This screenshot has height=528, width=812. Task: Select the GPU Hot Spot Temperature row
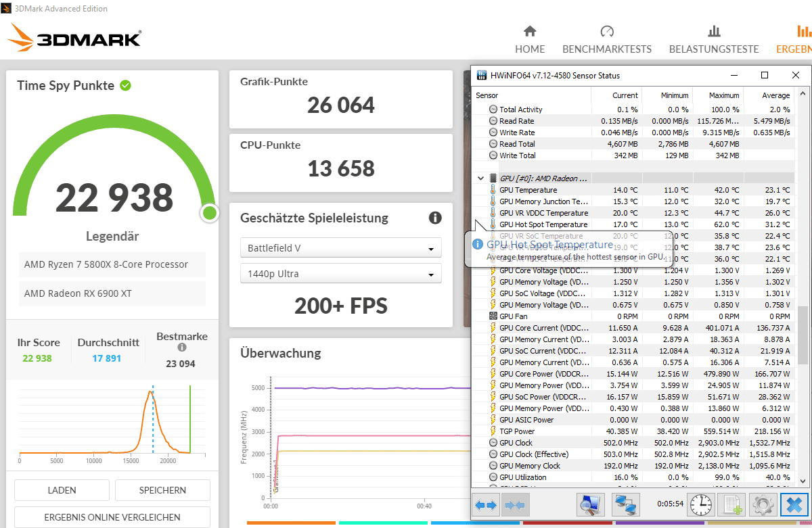coord(633,224)
